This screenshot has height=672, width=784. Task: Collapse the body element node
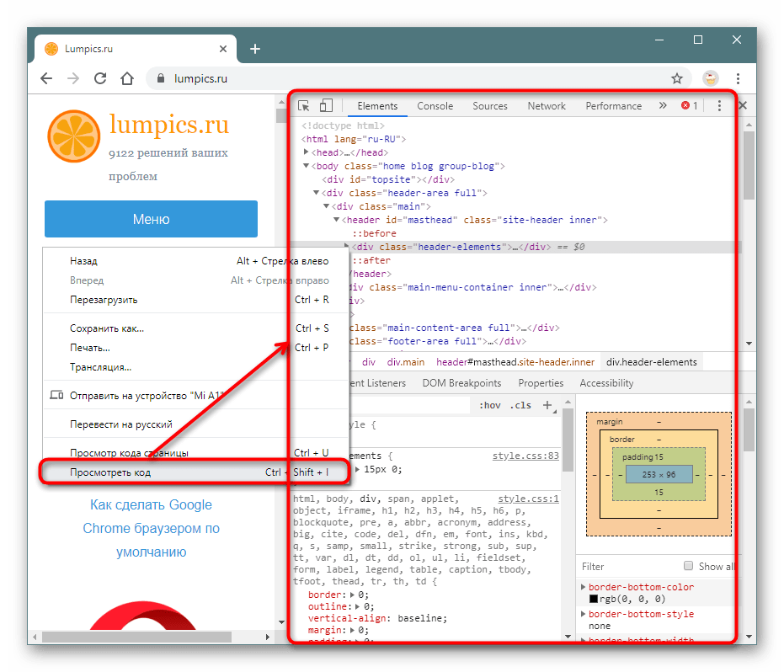point(307,167)
